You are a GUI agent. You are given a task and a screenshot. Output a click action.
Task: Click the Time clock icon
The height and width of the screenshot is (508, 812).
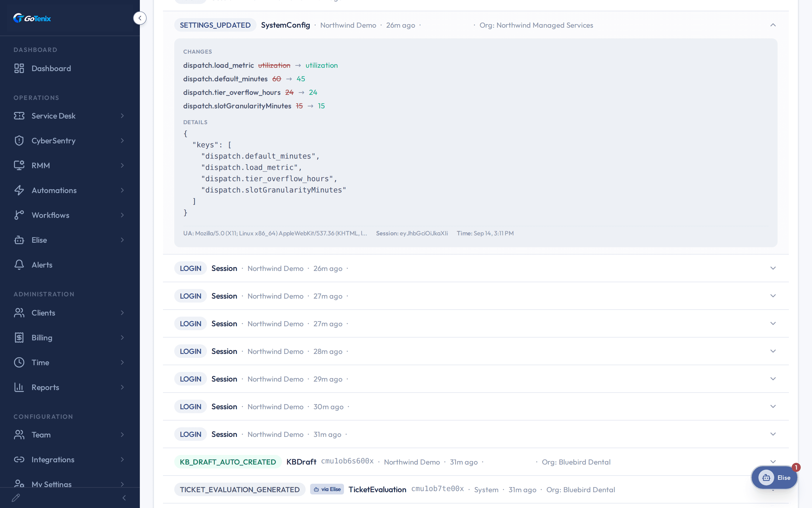pyautogui.click(x=19, y=363)
